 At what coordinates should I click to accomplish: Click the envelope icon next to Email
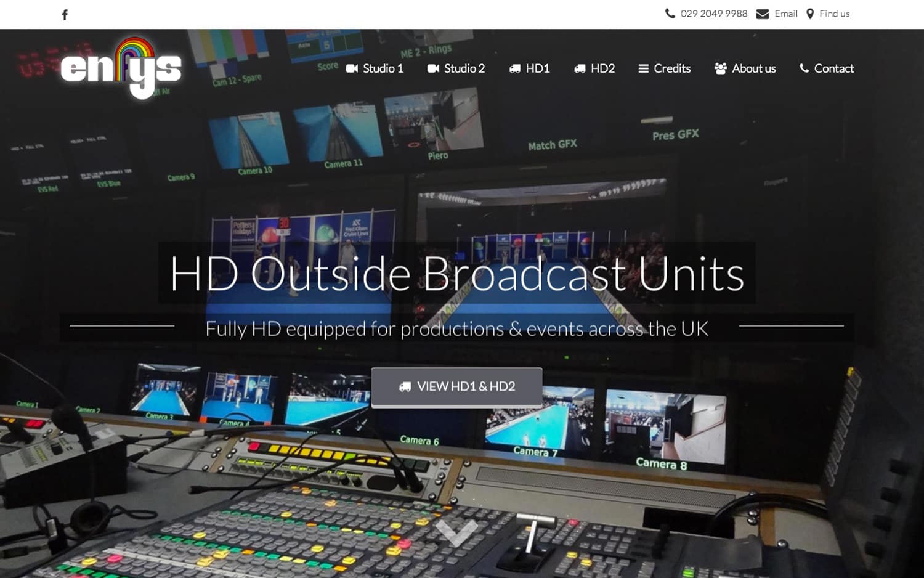pos(763,13)
